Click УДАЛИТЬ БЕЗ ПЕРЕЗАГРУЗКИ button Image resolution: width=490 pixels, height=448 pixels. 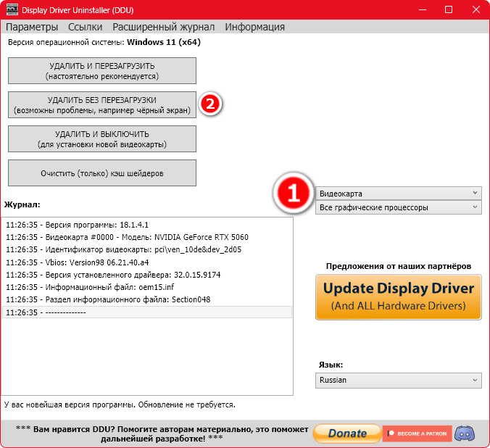click(x=101, y=105)
